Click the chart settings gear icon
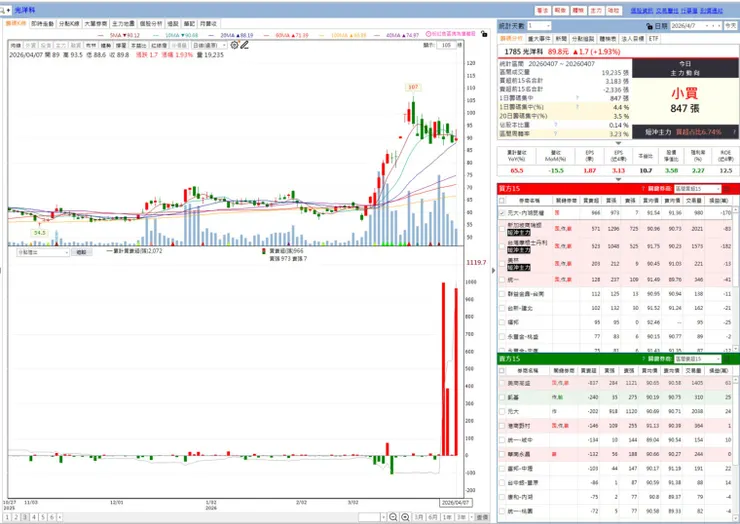The width and height of the screenshot is (740, 524). (235, 45)
